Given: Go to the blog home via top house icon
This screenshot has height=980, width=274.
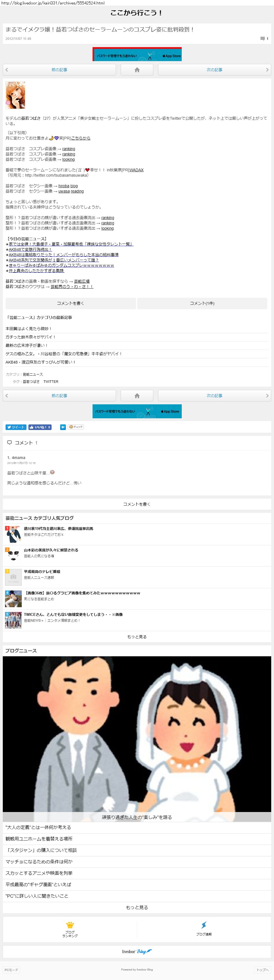Looking at the screenshot, I should click(x=137, y=69).
